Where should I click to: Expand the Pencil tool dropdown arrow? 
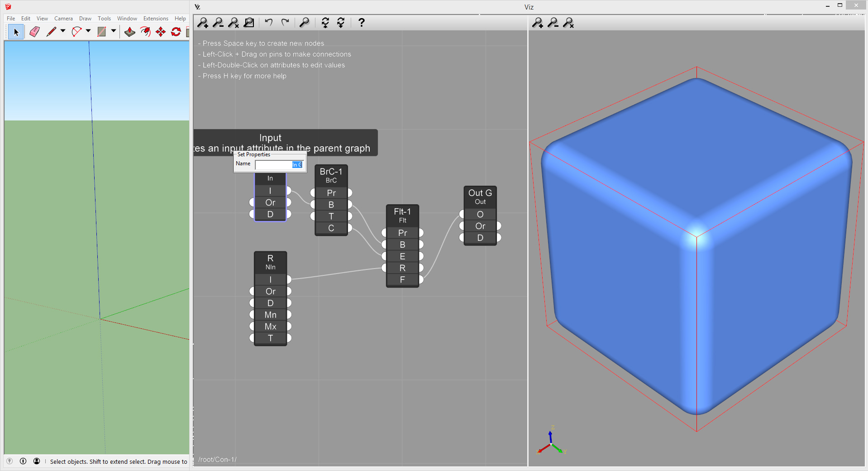tap(63, 31)
